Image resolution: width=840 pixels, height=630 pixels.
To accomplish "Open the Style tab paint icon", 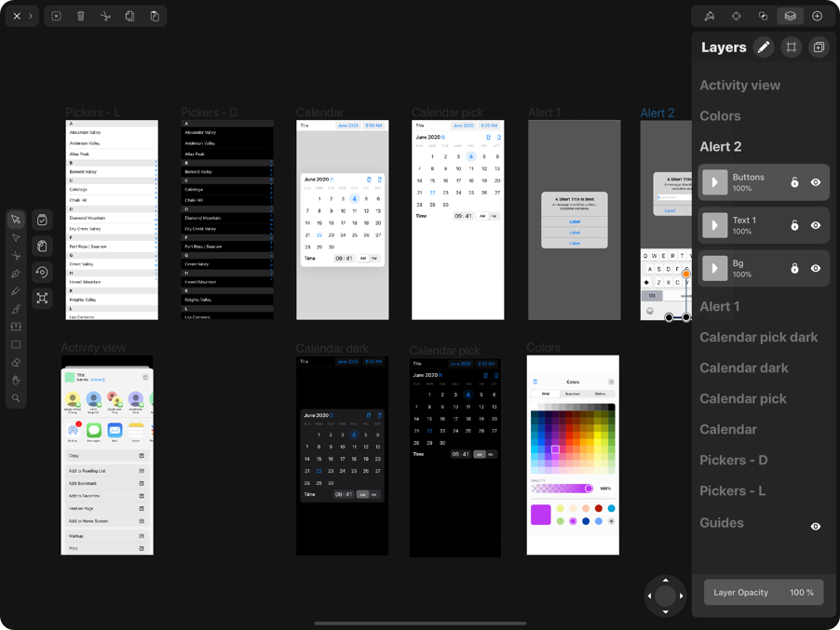I will (x=710, y=16).
